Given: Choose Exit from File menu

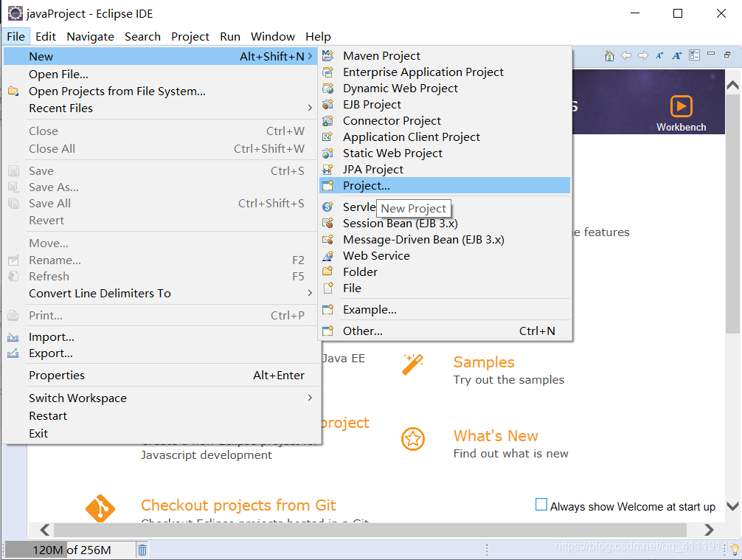Looking at the screenshot, I should 161,433.
